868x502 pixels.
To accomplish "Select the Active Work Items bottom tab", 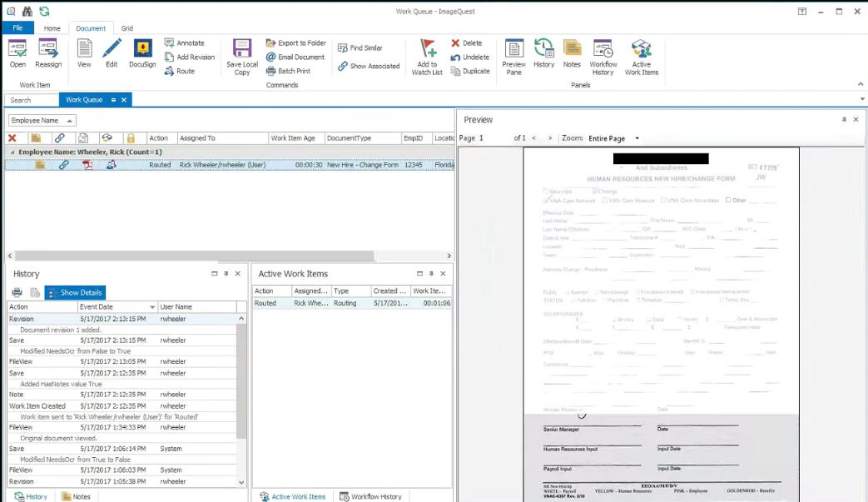I will (x=293, y=496).
